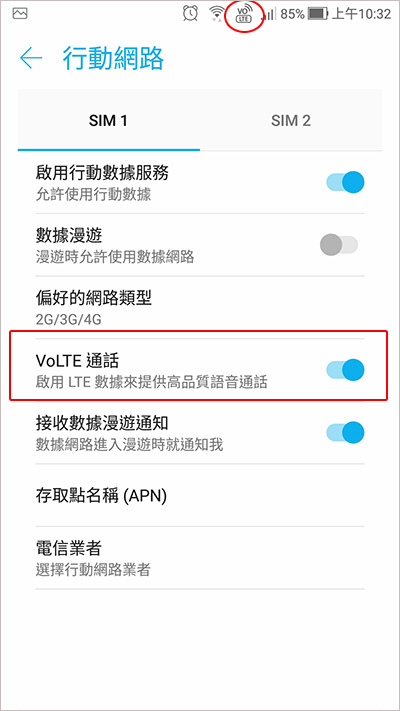Switch to the SIM 1 tab
Image resolution: width=400 pixels, height=711 pixels.
click(108, 120)
